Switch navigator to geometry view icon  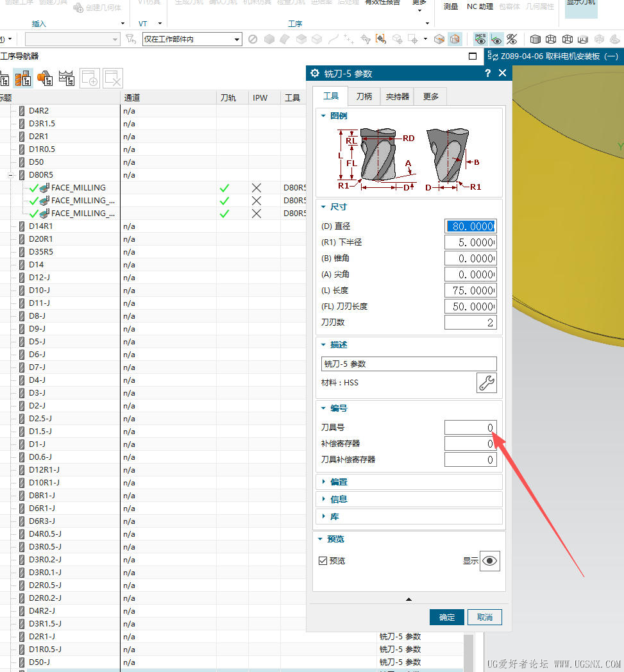click(x=45, y=79)
